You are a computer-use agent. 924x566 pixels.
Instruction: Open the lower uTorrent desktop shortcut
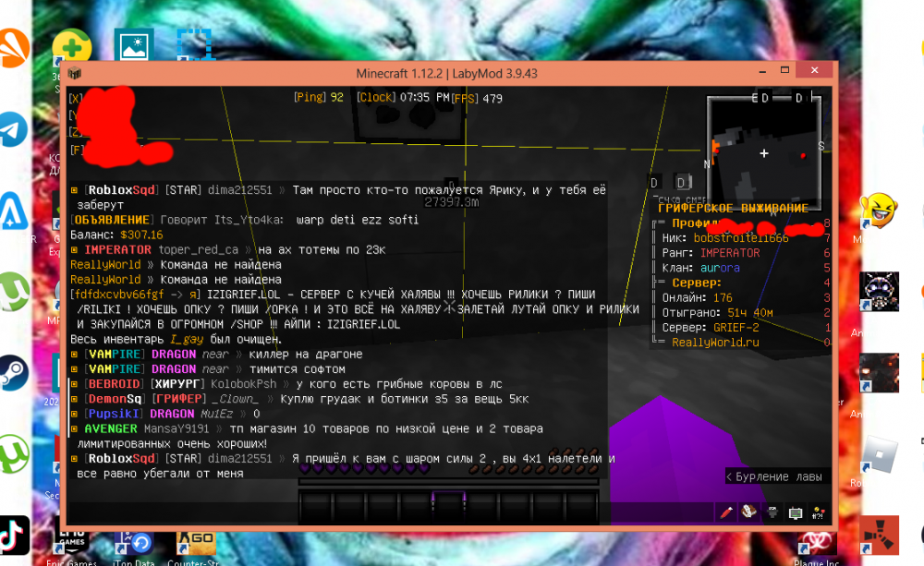pos(14,454)
